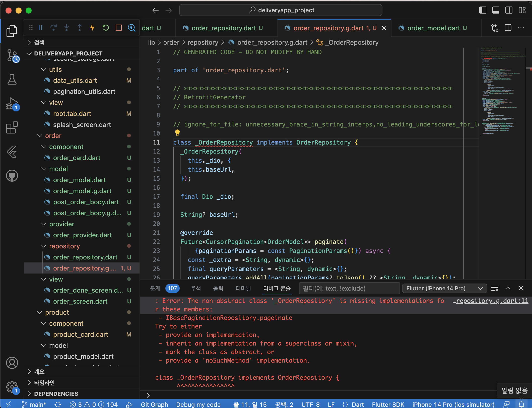Close the order_repository.g.dart tab
Image resolution: width=532 pixels, height=408 pixels.
tap(384, 28)
